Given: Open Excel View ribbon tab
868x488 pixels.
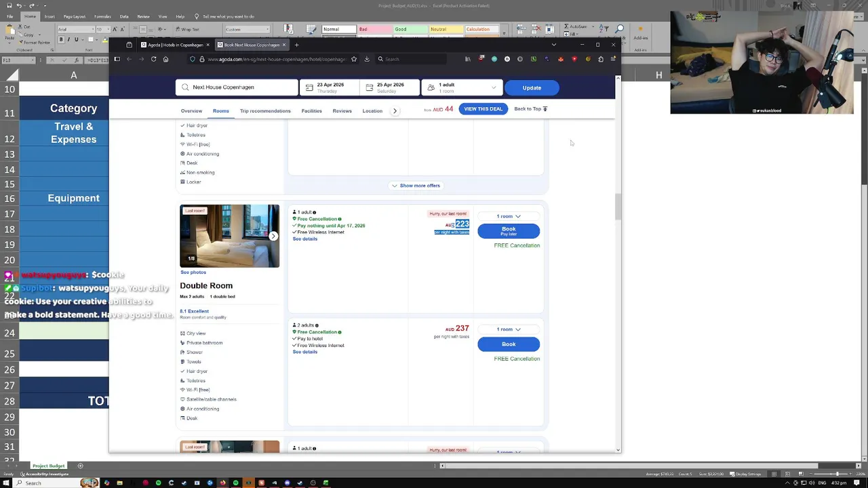Looking at the screenshot, I should (163, 16).
